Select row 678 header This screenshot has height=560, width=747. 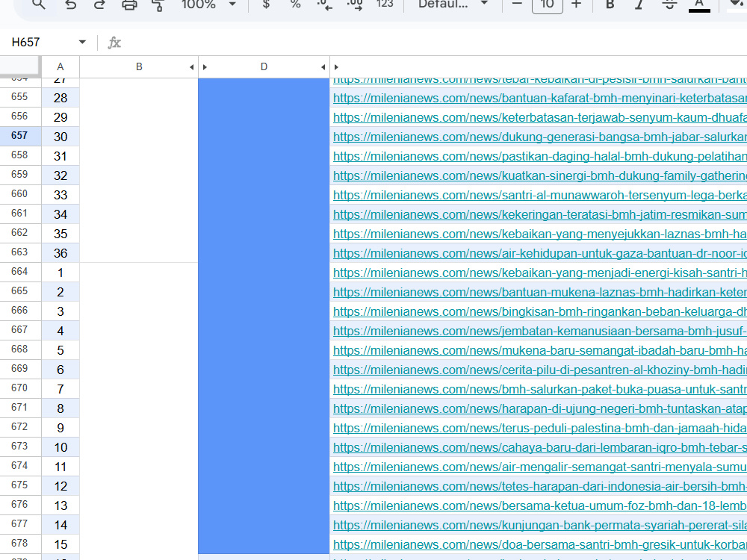pos(20,544)
